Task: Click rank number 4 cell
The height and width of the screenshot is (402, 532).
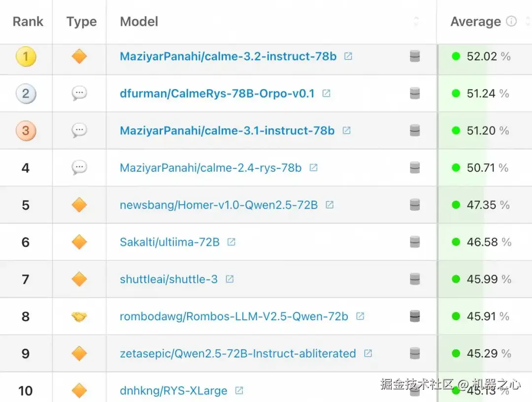Action: [x=26, y=168]
